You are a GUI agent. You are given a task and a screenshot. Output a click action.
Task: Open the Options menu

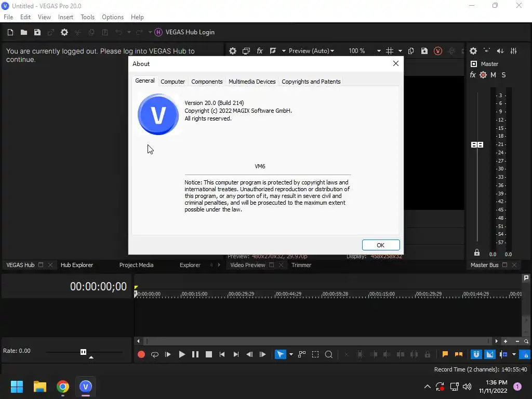[x=113, y=17]
